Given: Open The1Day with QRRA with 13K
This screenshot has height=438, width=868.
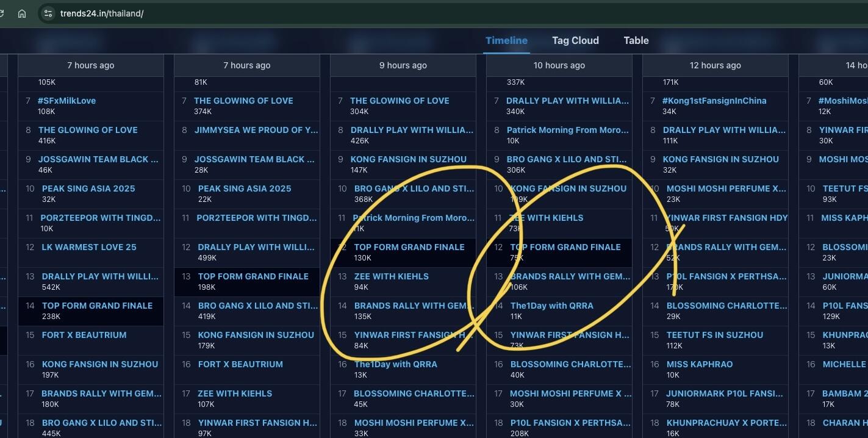Looking at the screenshot, I should coord(396,364).
